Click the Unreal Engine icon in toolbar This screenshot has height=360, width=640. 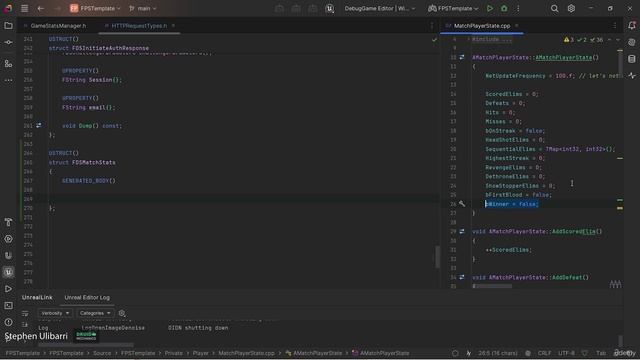pos(330,8)
